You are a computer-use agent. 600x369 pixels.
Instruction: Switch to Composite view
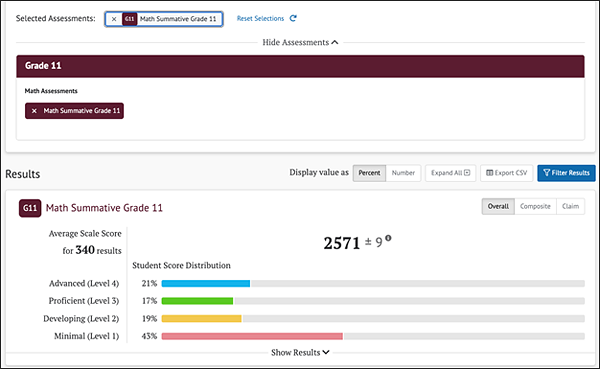pos(535,206)
